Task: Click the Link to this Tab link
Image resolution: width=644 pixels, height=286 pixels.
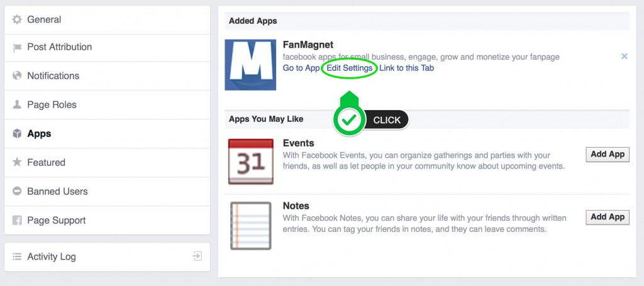Action: (406, 68)
